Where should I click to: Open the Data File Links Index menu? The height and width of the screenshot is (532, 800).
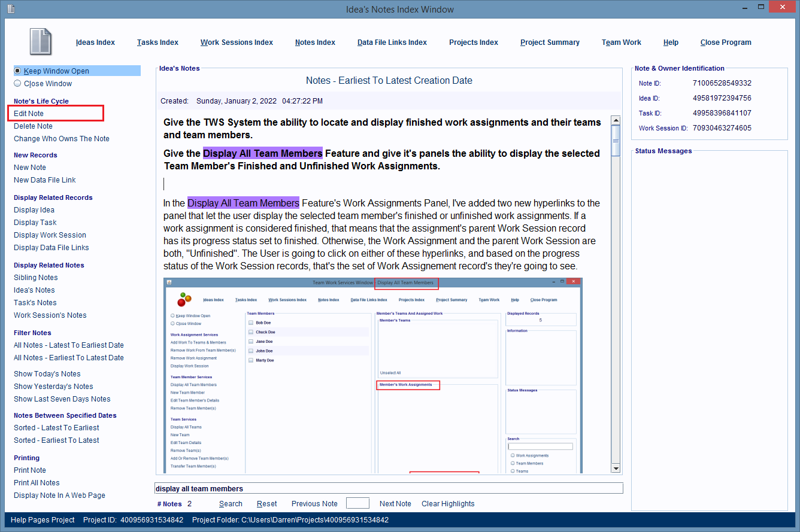[392, 42]
